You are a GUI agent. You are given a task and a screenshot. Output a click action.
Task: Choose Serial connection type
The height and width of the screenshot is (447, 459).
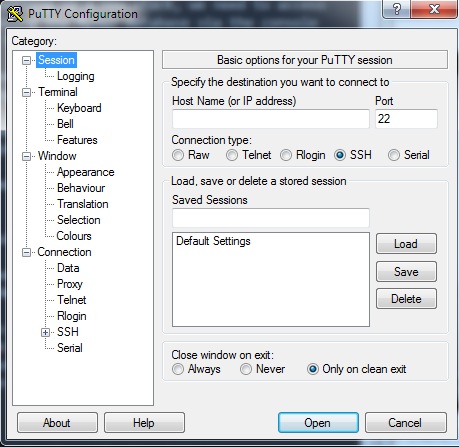(394, 155)
